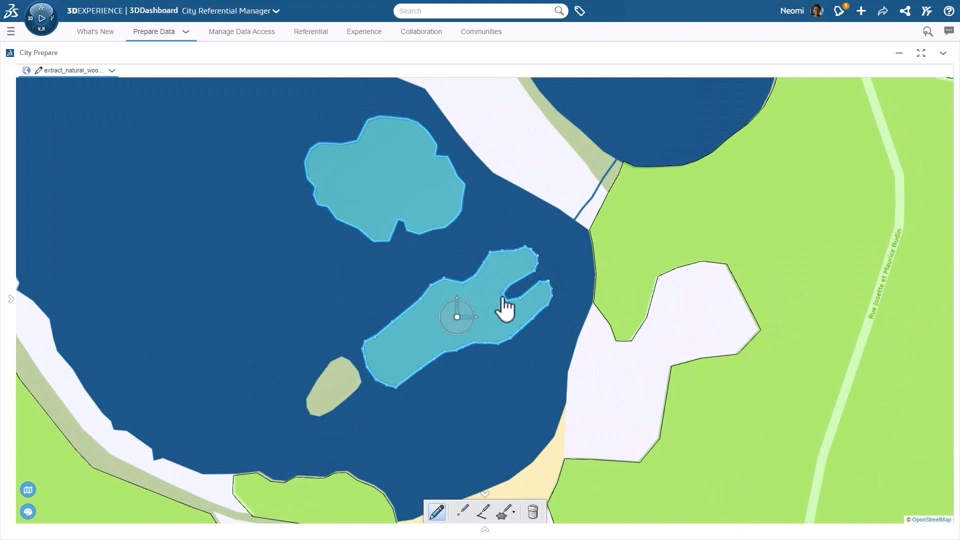Click the search magnifier icon
960x540 pixels.
pyautogui.click(x=559, y=11)
